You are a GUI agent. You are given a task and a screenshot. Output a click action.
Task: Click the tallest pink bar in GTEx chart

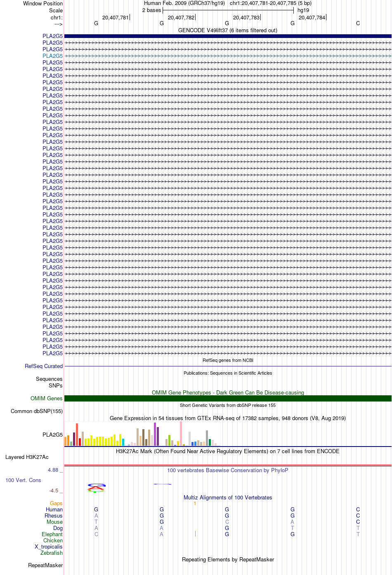(181, 434)
